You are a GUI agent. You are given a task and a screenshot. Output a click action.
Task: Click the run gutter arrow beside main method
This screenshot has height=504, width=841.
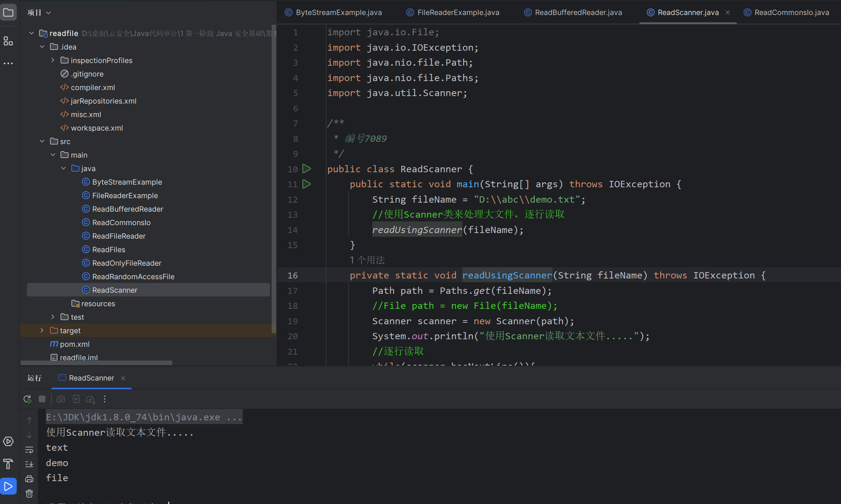coord(307,184)
